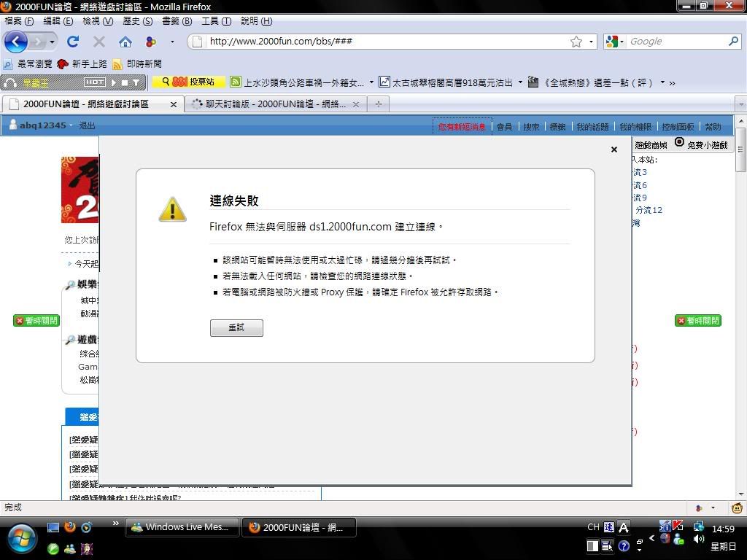Select the 免費小遊戲 radio option
This screenshot has height=560, width=747.
click(679, 142)
